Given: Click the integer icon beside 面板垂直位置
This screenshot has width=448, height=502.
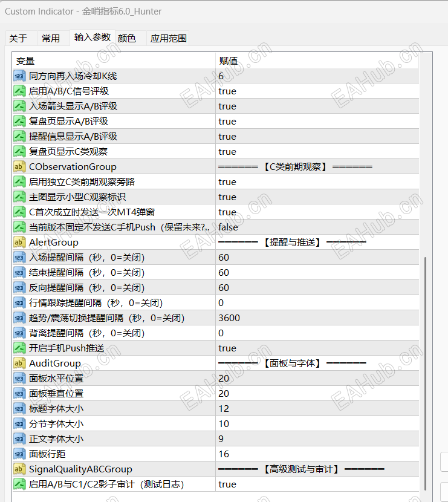Looking at the screenshot, I should (x=19, y=394).
